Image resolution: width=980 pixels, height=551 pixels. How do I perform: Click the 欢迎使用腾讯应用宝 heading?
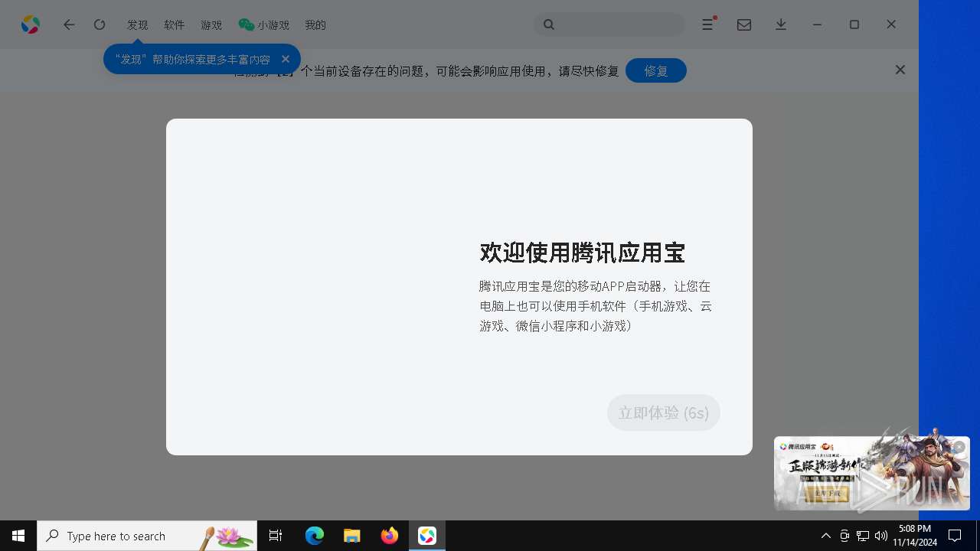[x=582, y=253]
